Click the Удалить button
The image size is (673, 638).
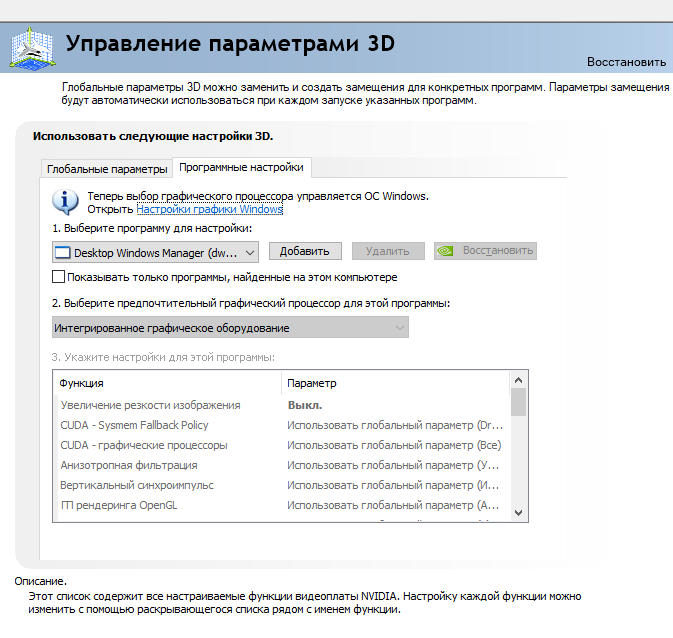pyautogui.click(x=388, y=251)
